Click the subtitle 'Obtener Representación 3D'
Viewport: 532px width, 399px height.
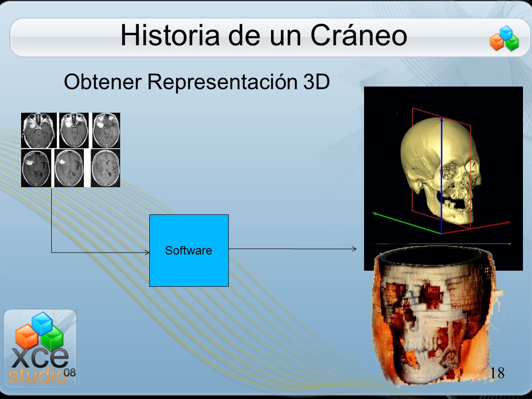tap(197, 82)
